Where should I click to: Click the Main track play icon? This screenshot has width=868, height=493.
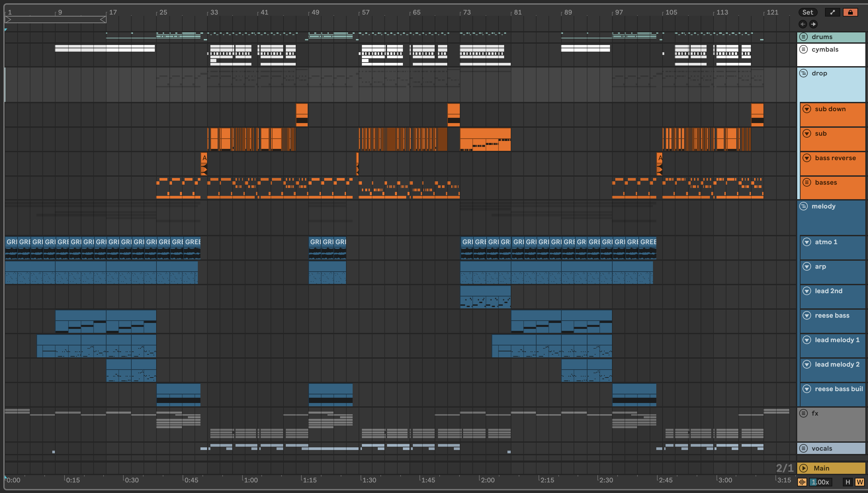(x=804, y=468)
